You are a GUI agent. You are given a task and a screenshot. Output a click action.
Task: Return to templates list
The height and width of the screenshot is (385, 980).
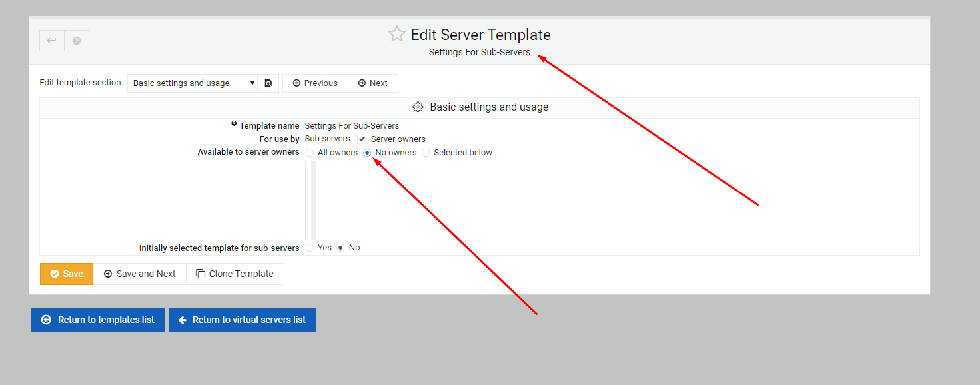(98, 320)
